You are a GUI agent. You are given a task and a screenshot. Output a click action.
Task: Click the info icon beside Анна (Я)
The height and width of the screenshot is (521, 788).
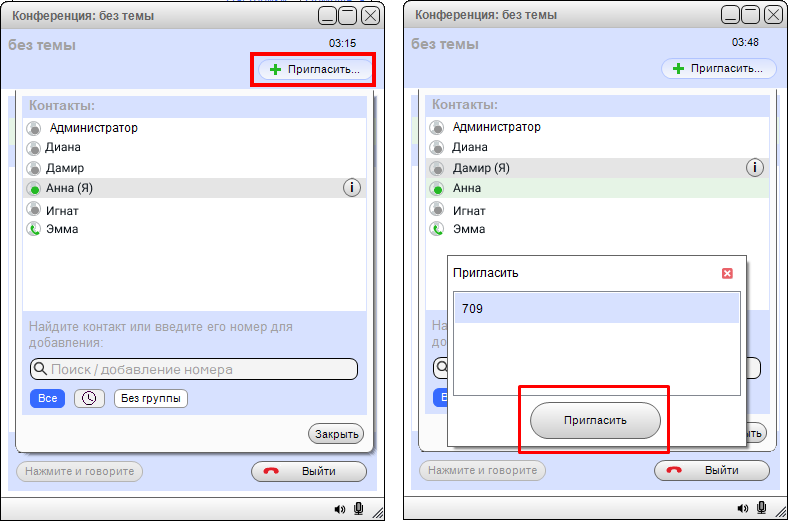click(x=352, y=188)
